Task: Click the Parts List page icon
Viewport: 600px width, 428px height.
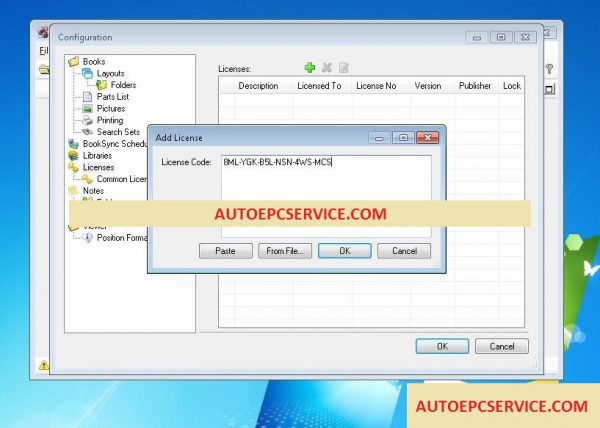Action: pyautogui.click(x=87, y=97)
